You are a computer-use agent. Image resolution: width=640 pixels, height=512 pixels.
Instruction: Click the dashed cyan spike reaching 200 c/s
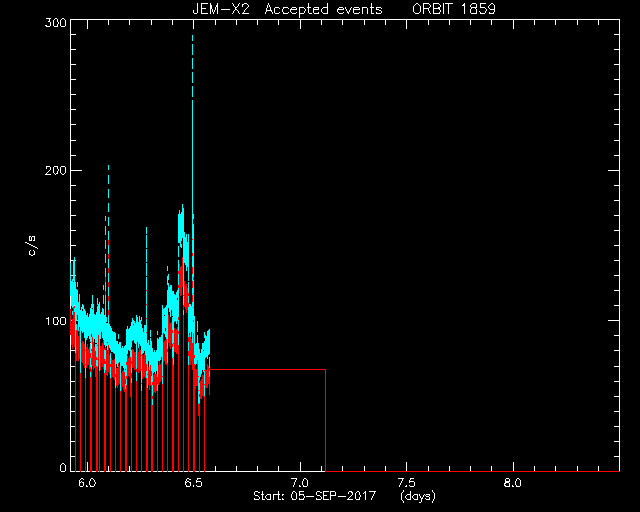[108, 204]
